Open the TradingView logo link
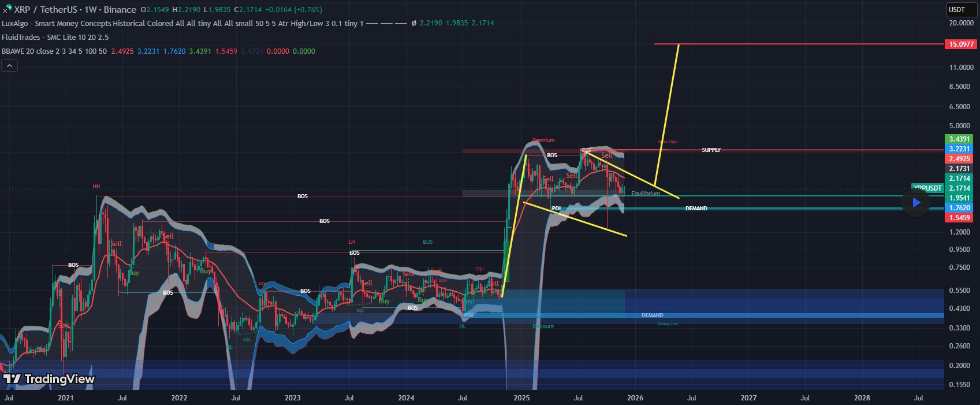980x405 pixels. click(x=49, y=379)
